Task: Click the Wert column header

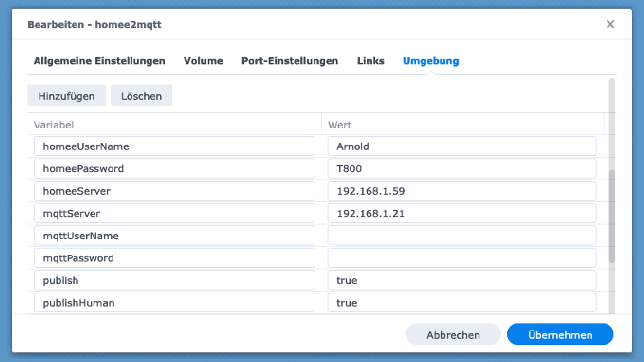Action: tap(462, 125)
